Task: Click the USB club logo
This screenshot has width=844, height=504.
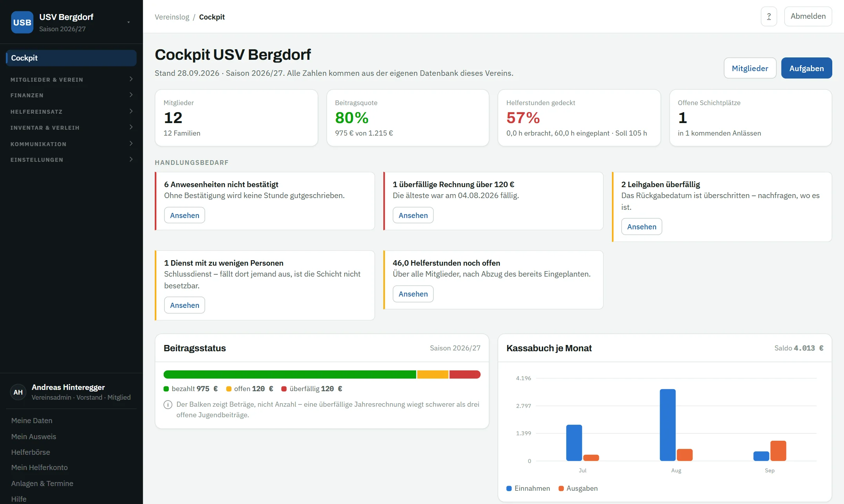Action: pos(22,22)
